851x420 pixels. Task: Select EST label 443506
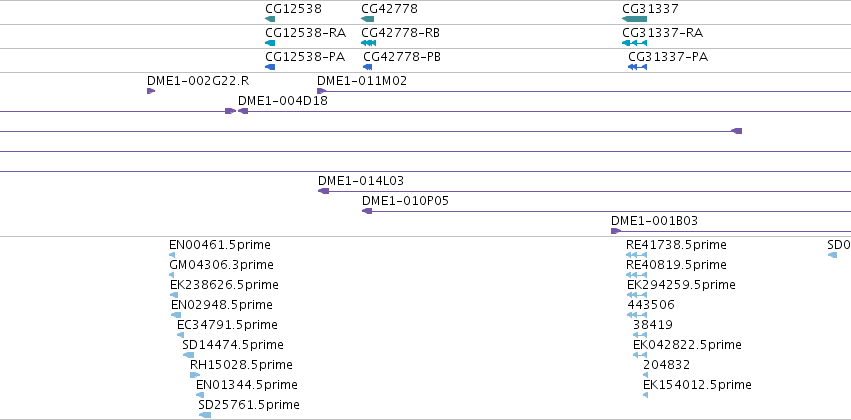pyautogui.click(x=651, y=304)
